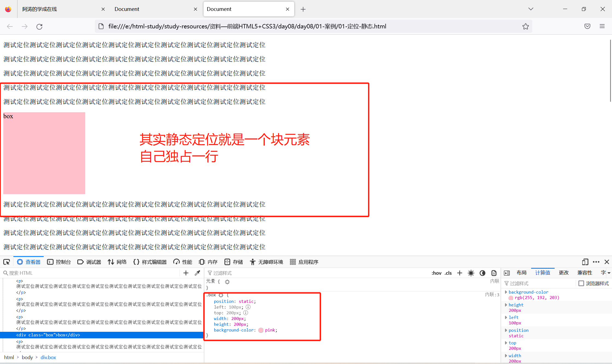Screen dimensions: 612x364
Task: Click the div.box breadcrumb link
Action: pos(48,357)
